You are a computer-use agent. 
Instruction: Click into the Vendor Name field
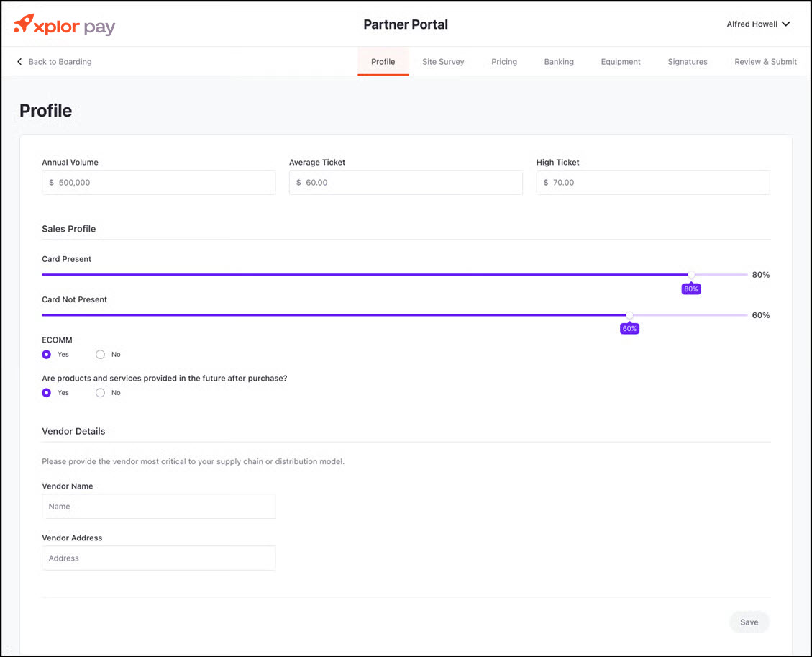pyautogui.click(x=158, y=507)
